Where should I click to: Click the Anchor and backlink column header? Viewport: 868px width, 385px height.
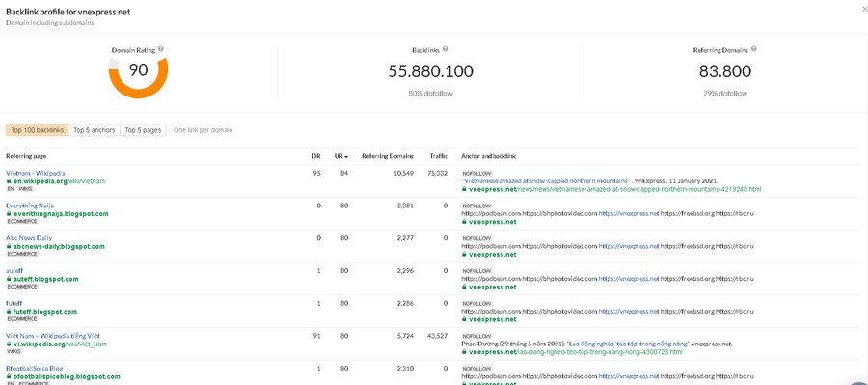click(488, 156)
